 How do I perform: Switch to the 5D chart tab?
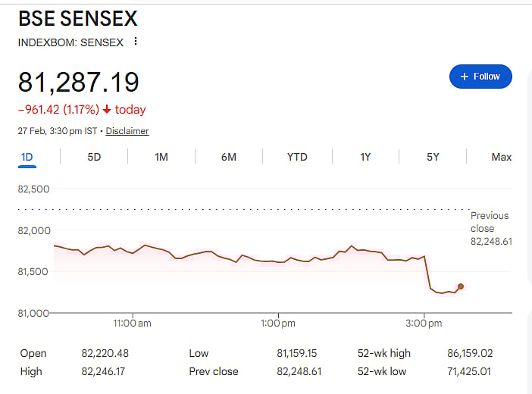[x=94, y=157]
